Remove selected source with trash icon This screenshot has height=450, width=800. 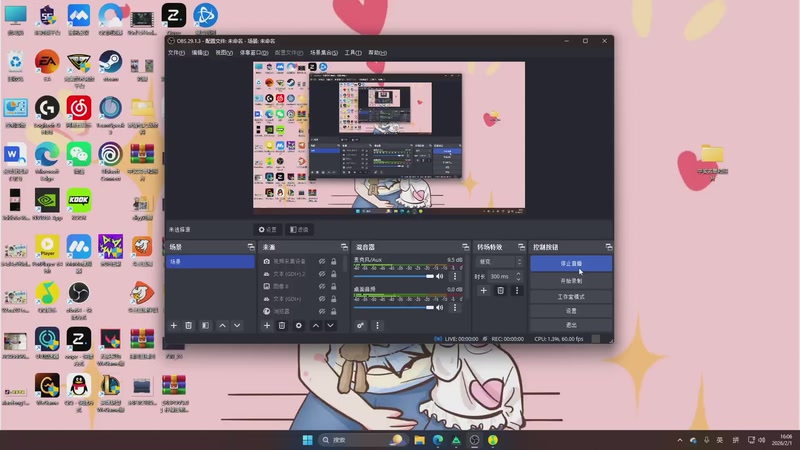point(282,326)
